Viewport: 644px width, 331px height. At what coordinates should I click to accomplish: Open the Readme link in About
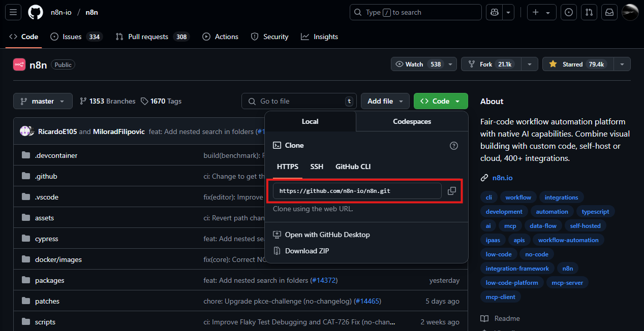tap(500, 318)
